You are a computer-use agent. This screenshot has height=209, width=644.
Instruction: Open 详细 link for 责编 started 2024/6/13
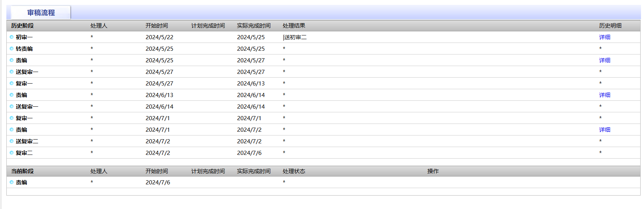pos(604,95)
